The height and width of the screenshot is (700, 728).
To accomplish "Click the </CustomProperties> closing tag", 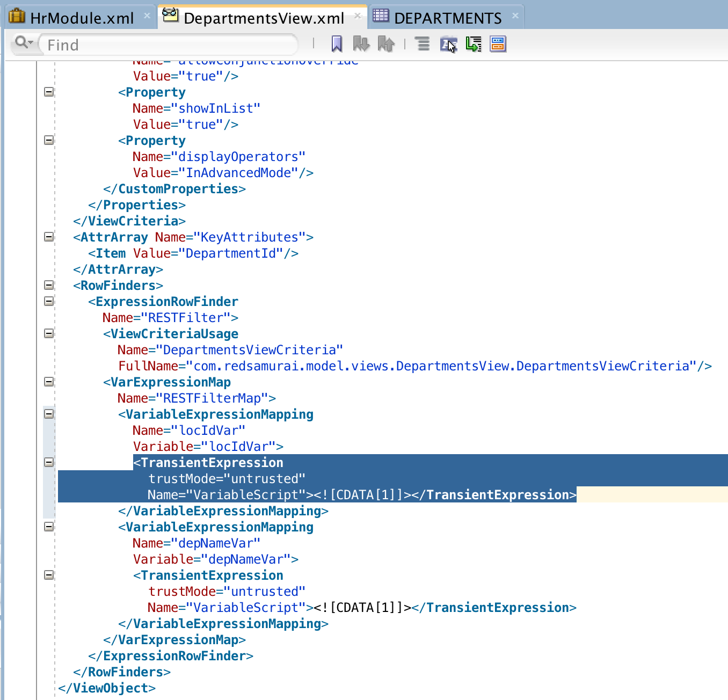I will coord(174,189).
